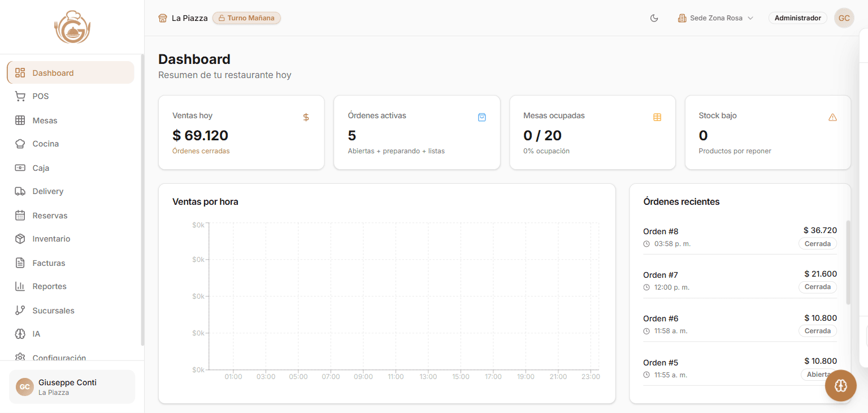Click the IA brain icon in sidebar
The image size is (868, 413).
20,334
